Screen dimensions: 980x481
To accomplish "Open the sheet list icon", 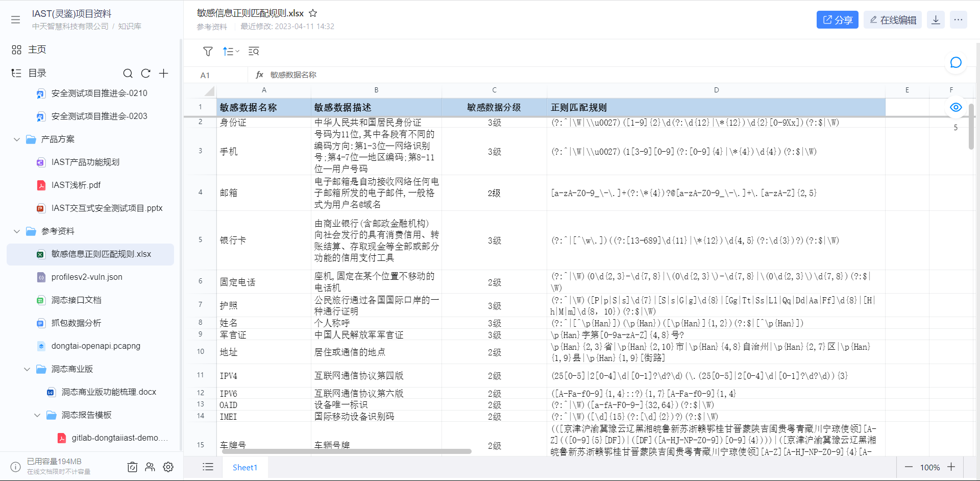I will tap(208, 467).
